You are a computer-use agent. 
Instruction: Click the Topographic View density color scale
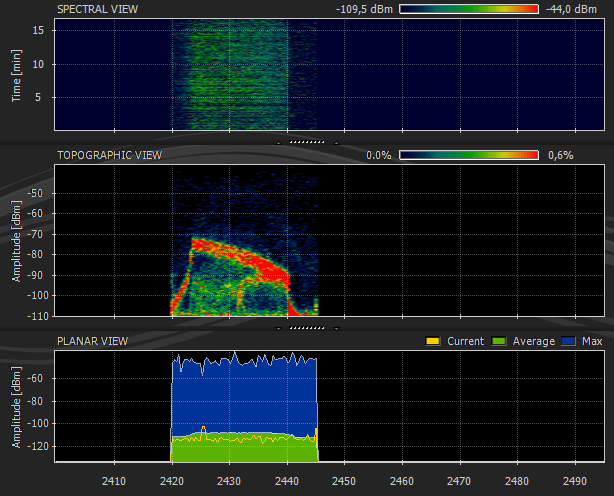pos(469,155)
